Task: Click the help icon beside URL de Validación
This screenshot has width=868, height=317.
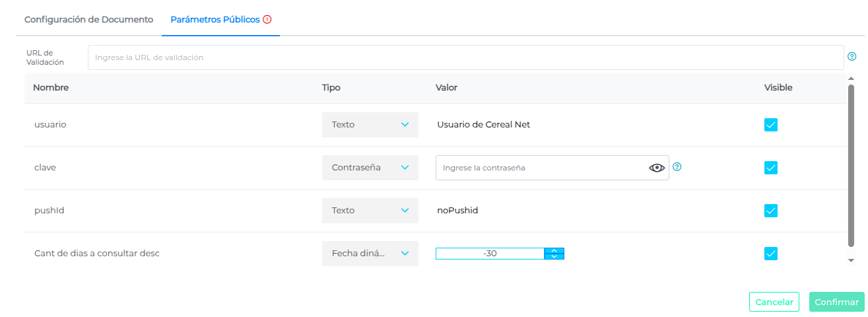Action: coord(851,57)
